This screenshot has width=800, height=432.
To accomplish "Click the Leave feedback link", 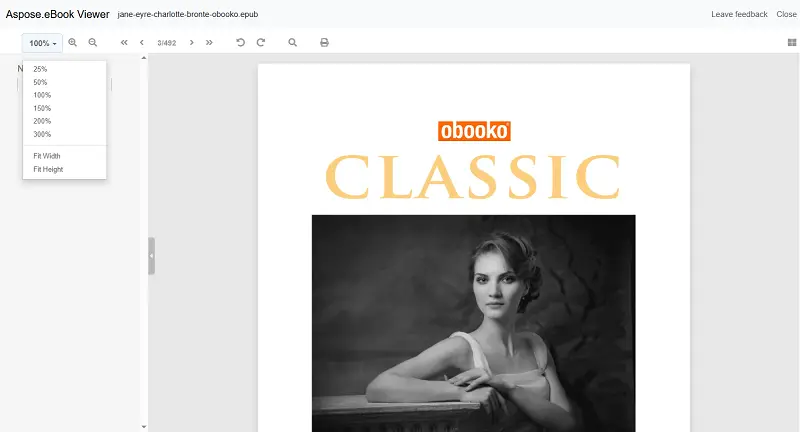I will click(739, 14).
